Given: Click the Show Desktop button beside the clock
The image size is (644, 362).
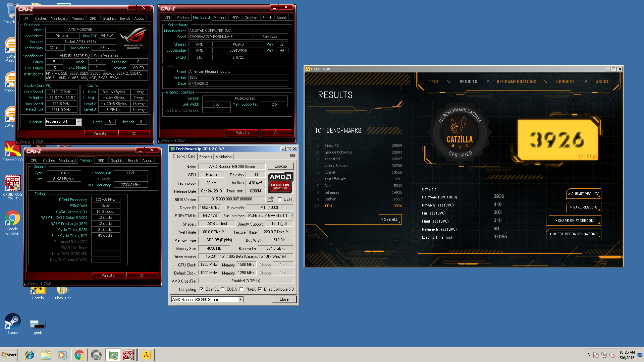Looking at the screenshot, I should (640, 355).
